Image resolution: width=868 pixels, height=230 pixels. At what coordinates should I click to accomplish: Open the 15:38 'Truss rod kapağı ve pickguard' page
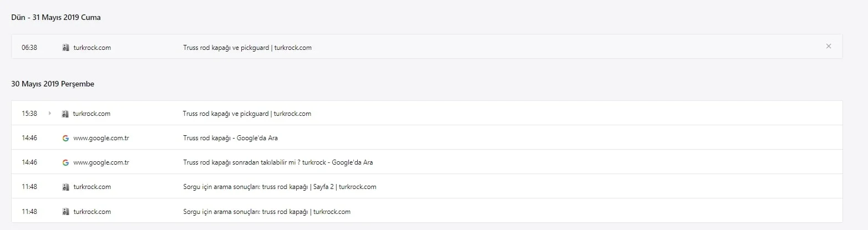(x=247, y=114)
